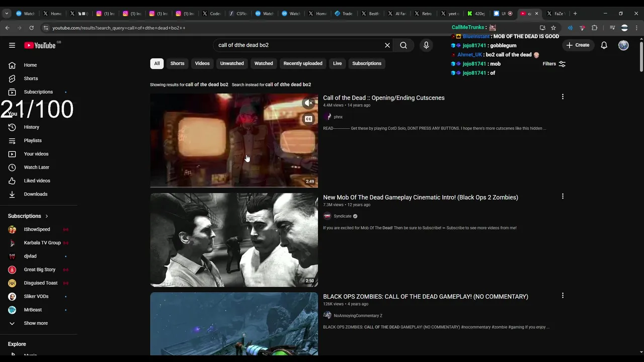This screenshot has height=362, width=644.
Task: Open a new browser tab with plus
Action: 576,14
